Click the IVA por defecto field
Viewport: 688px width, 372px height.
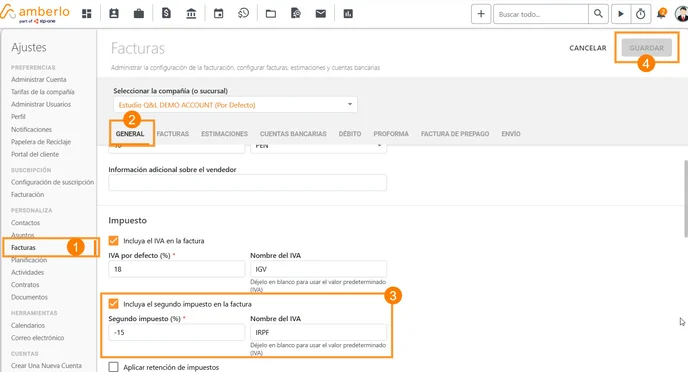tap(176, 269)
